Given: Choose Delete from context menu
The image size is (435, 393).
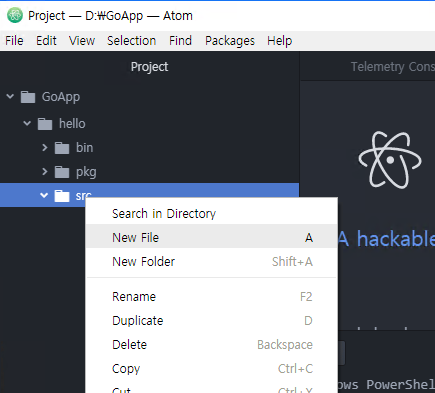Looking at the screenshot, I should pos(212,345).
